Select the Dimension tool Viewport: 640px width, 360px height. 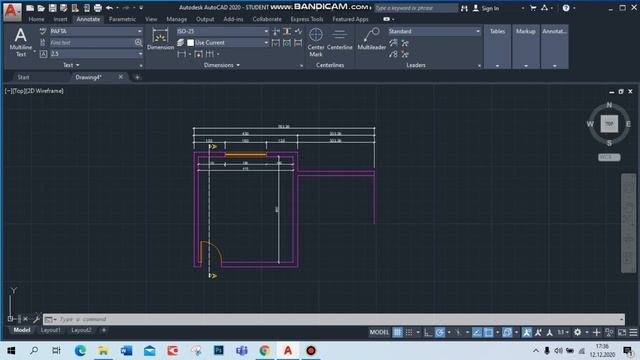click(160, 40)
